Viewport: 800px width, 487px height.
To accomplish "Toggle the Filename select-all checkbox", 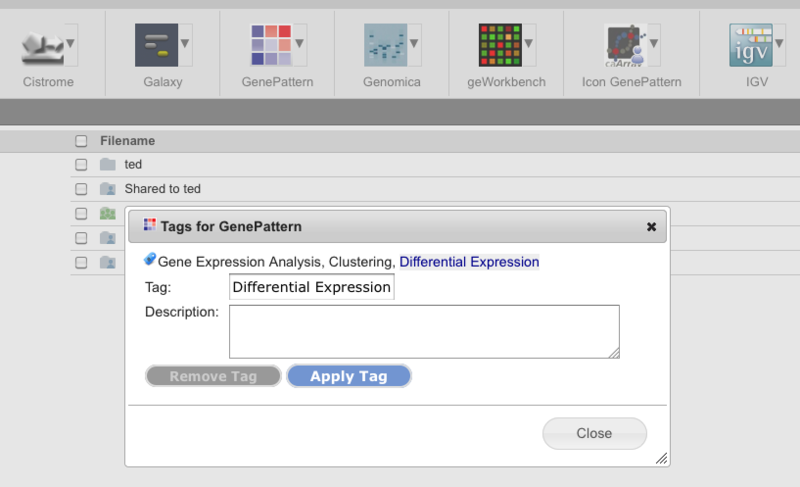I will point(81,141).
